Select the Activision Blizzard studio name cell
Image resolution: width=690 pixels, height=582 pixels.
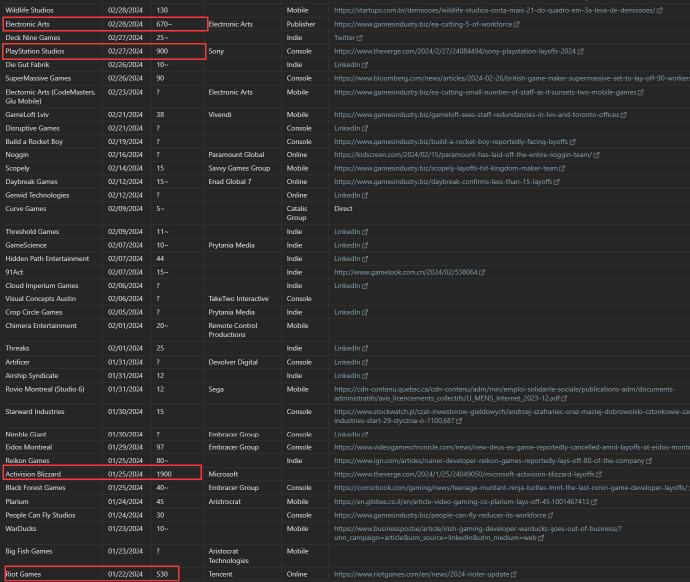click(33, 475)
